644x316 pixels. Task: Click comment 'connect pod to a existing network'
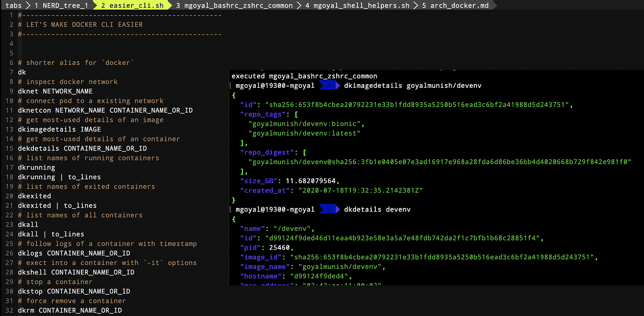coord(91,101)
